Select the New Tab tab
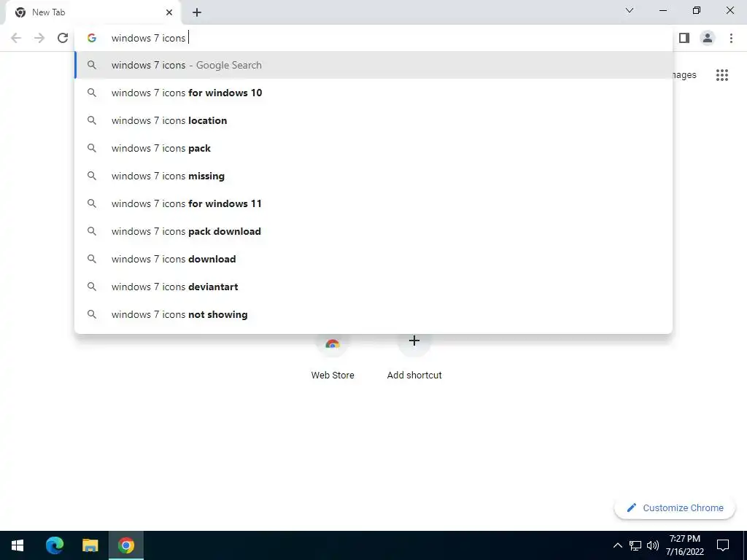 pyautogui.click(x=93, y=12)
